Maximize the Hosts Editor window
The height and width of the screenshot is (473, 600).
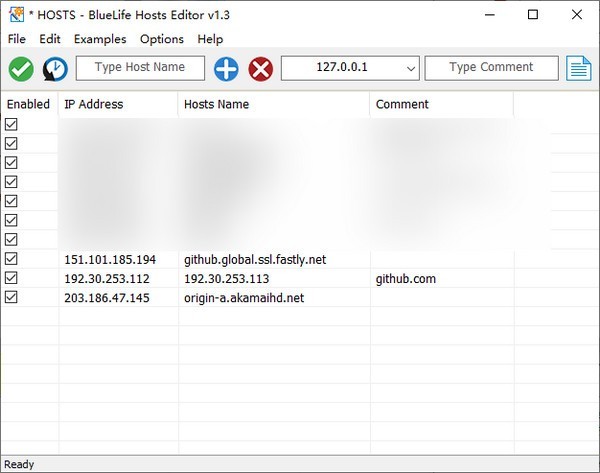pos(533,15)
